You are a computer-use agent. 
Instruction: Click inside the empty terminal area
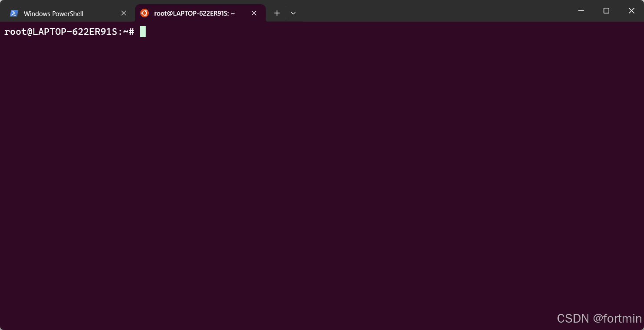click(304, 174)
